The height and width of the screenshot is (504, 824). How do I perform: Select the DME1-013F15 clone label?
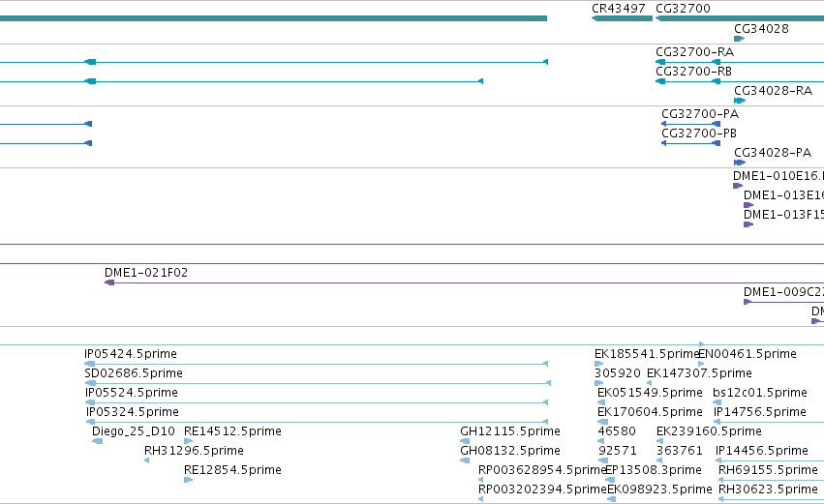[x=783, y=215]
